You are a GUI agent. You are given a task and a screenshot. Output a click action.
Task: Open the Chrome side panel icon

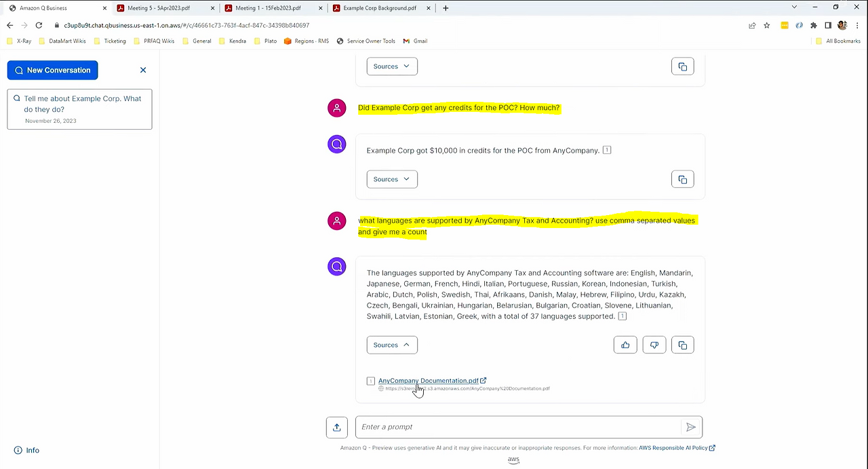[x=828, y=25]
